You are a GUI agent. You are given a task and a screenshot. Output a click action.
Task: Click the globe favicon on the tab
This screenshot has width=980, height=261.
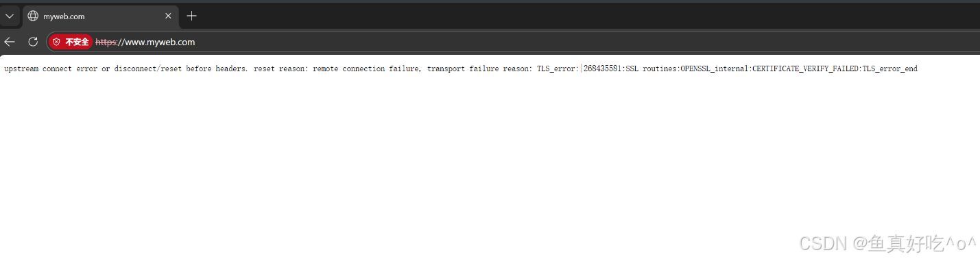point(33,16)
